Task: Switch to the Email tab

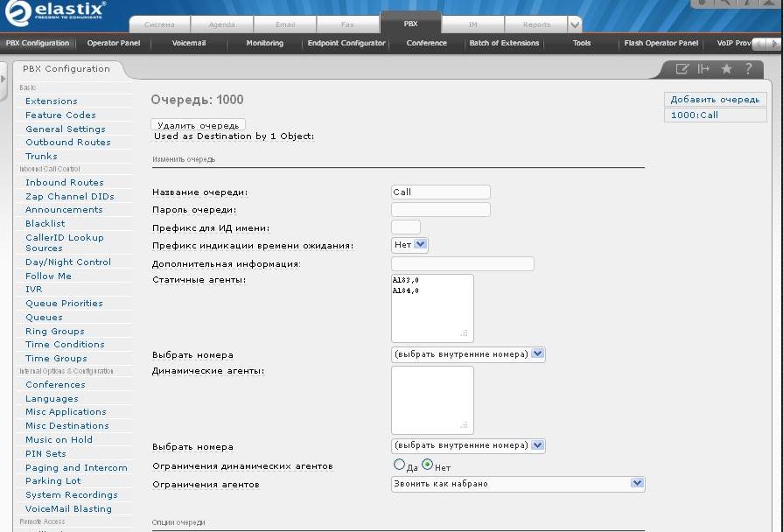Action: [x=285, y=25]
